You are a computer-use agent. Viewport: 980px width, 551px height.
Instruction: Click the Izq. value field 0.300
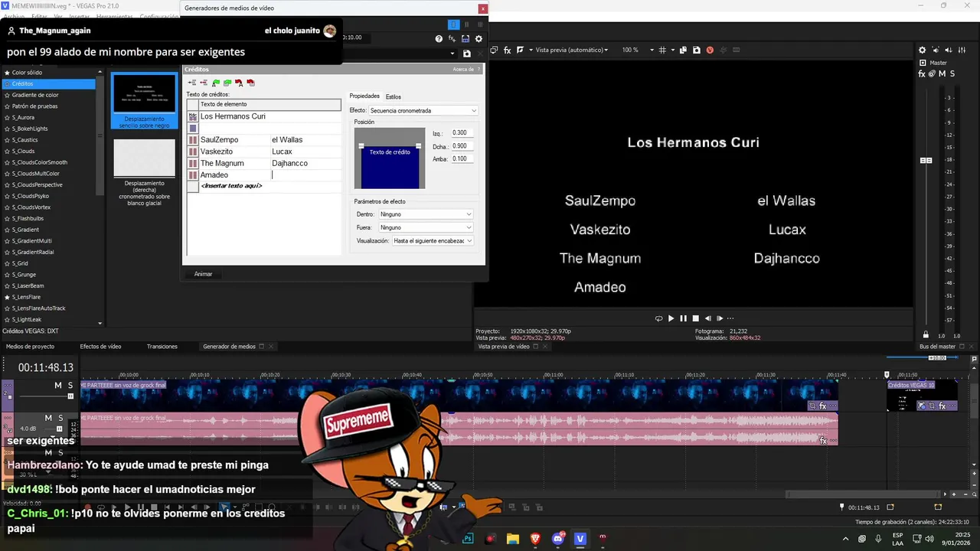(x=462, y=132)
